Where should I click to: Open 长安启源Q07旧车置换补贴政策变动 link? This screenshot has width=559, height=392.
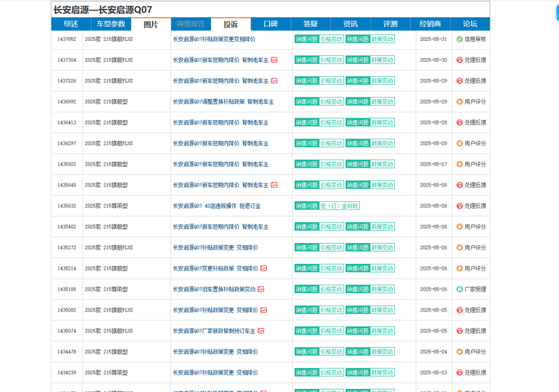pyautogui.click(x=214, y=289)
